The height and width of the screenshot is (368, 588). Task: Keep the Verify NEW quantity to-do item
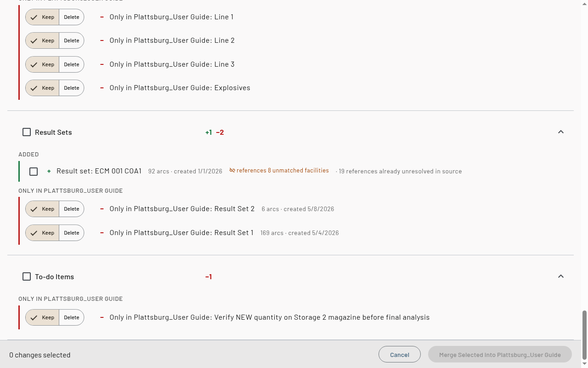point(42,317)
